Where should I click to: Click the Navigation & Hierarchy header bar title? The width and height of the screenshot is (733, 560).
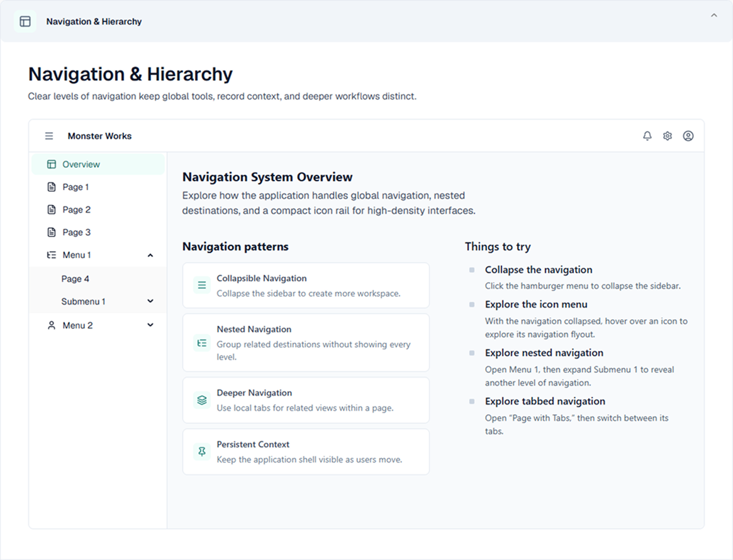(94, 21)
